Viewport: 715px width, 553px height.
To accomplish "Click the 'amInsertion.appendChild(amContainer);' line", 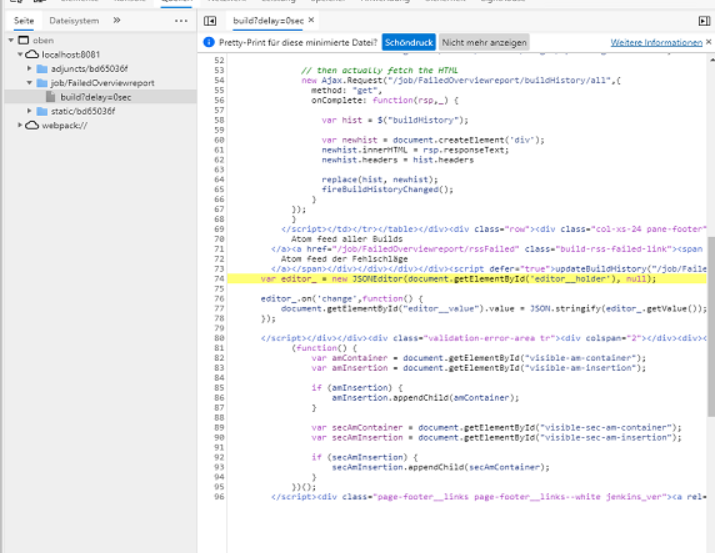I will [x=425, y=398].
